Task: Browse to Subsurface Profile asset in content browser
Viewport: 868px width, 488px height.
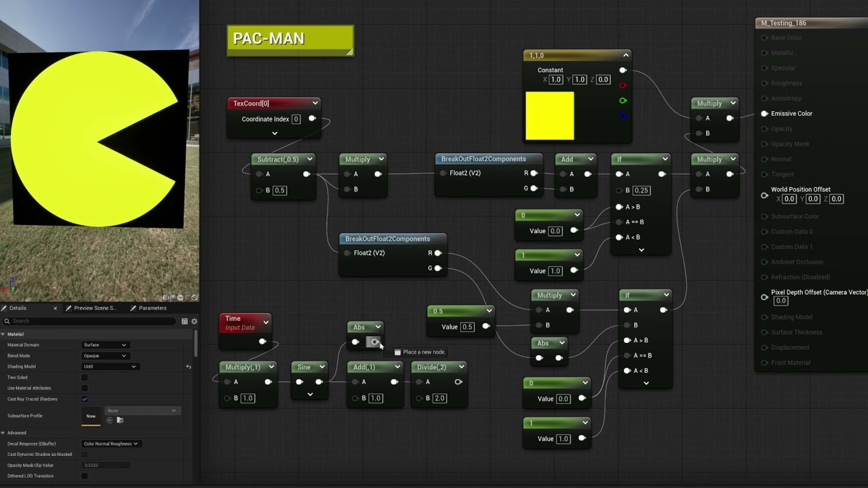Action: [120, 420]
